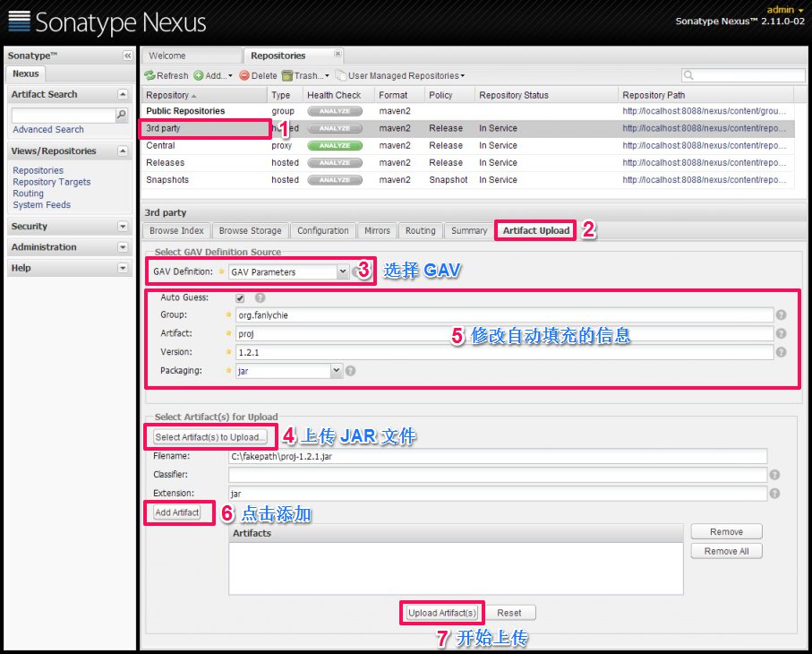812x654 pixels.
Task: Click the Advanced Search link
Action: click(48, 130)
